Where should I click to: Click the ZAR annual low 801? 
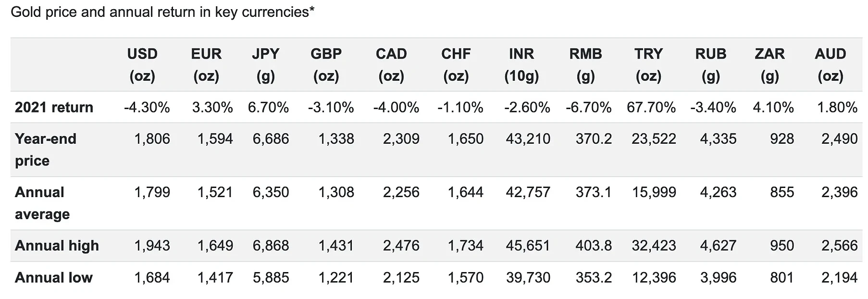781,277
